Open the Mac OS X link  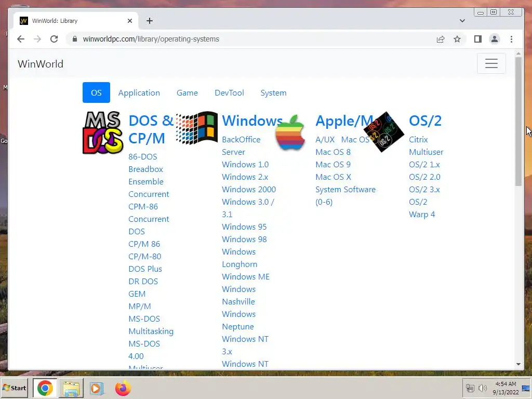pyautogui.click(x=333, y=177)
